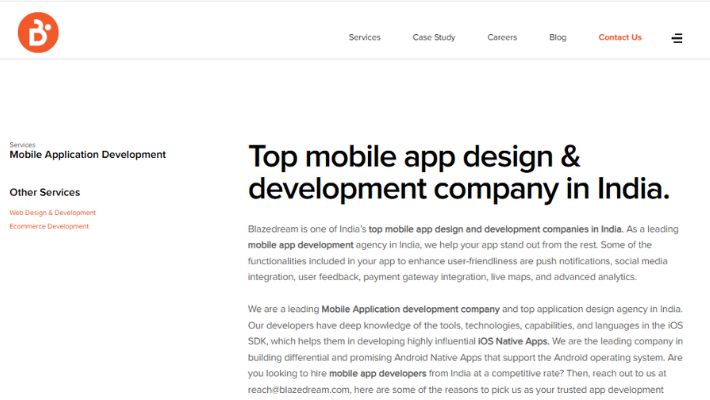
Task: Open the Services nav item
Action: click(x=365, y=37)
